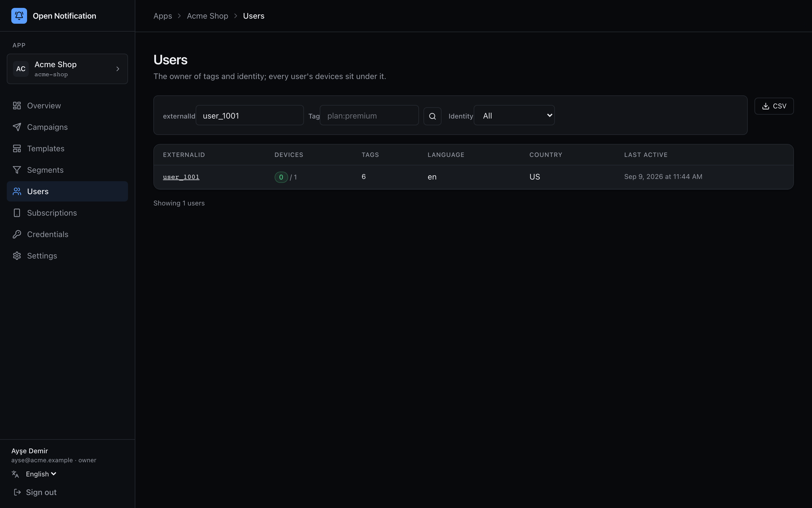This screenshot has width=812, height=508.
Task: Click Users breadcrumb current page
Action: pyautogui.click(x=254, y=16)
